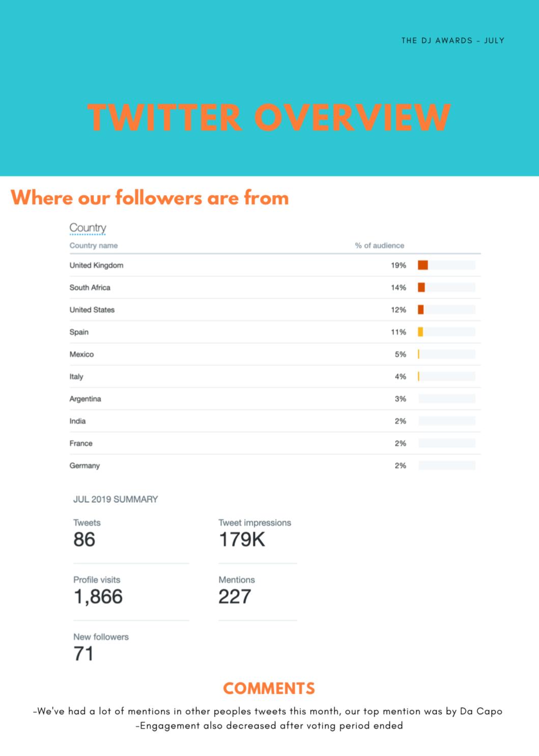Screen dimensions: 539x756
Task: Click France's audience bar
Action: [446, 443]
